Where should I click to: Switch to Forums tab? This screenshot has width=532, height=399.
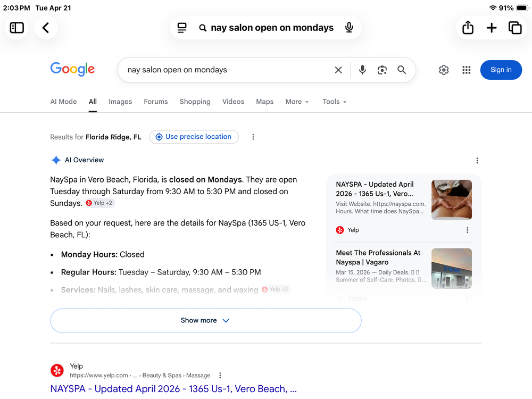pyautogui.click(x=156, y=102)
